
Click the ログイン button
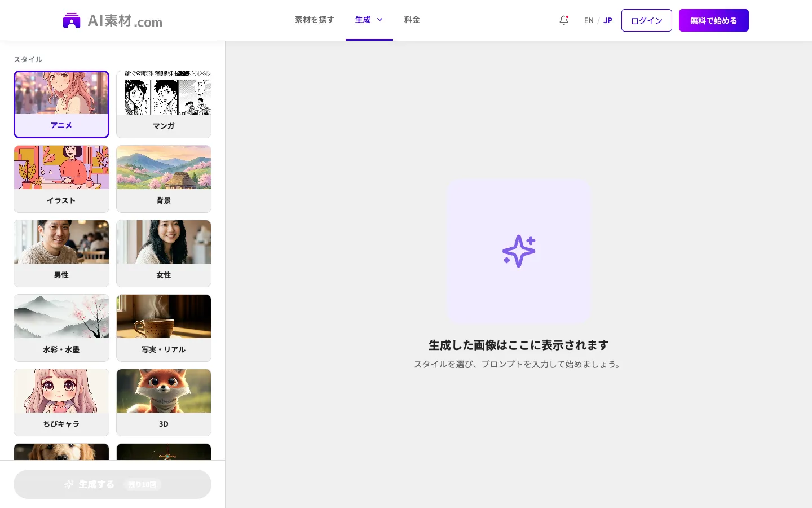point(647,20)
